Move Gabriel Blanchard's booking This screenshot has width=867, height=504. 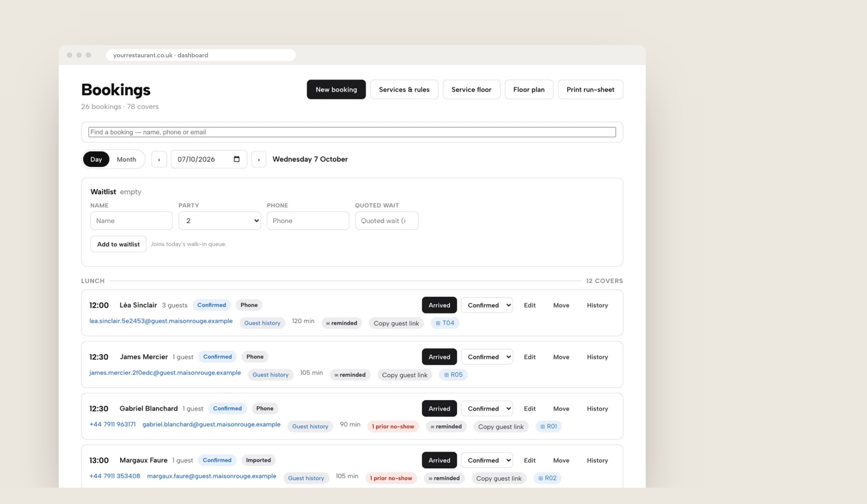tap(561, 409)
